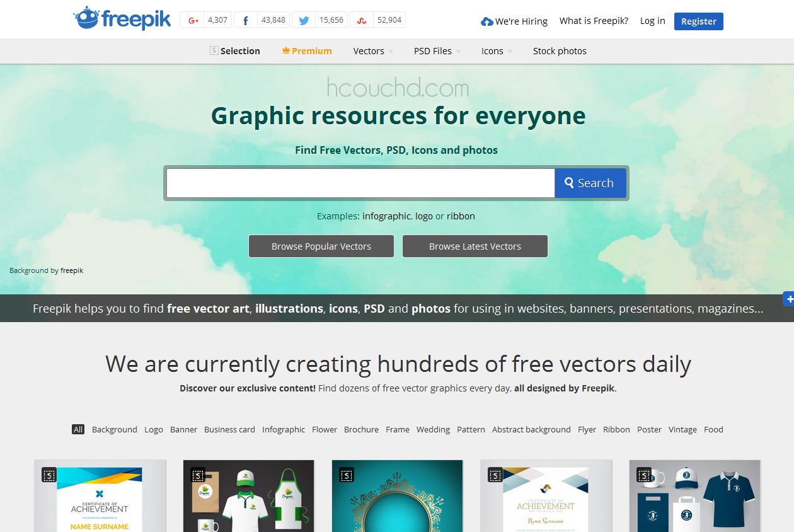Image resolution: width=794 pixels, height=532 pixels.
Task: Click the Premium crown icon
Action: (x=285, y=50)
